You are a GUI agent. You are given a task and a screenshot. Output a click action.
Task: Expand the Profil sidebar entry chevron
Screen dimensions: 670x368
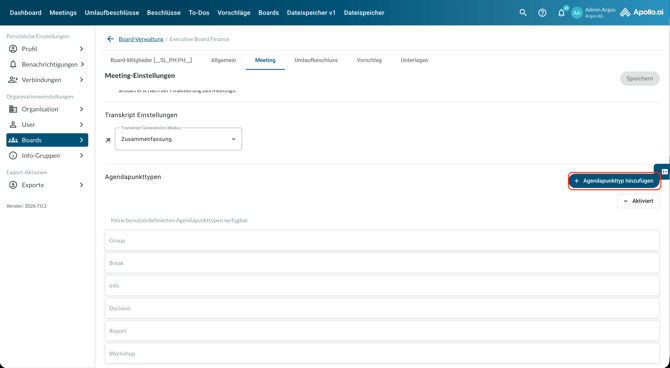pyautogui.click(x=81, y=49)
